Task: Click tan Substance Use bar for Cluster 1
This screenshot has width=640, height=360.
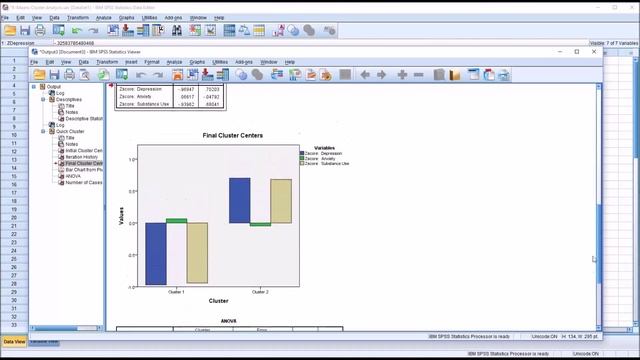Action: pyautogui.click(x=197, y=253)
